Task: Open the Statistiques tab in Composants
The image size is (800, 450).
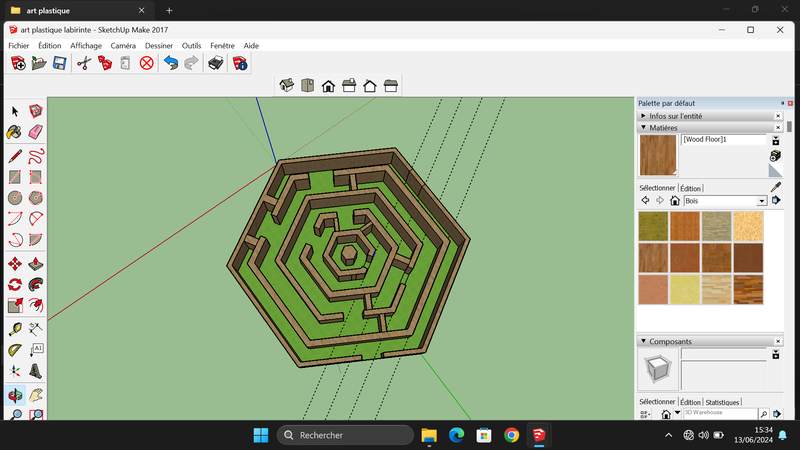Action: pyautogui.click(x=722, y=402)
